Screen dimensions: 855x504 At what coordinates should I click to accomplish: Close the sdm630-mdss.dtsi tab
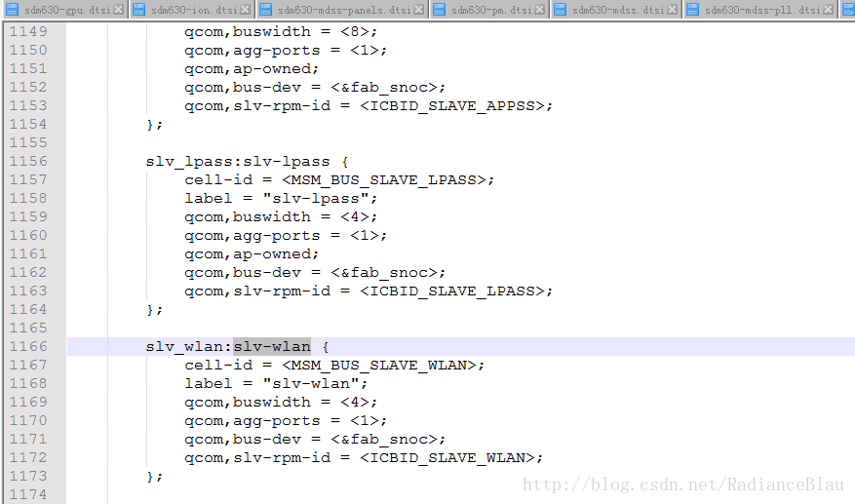pyautogui.click(x=673, y=10)
